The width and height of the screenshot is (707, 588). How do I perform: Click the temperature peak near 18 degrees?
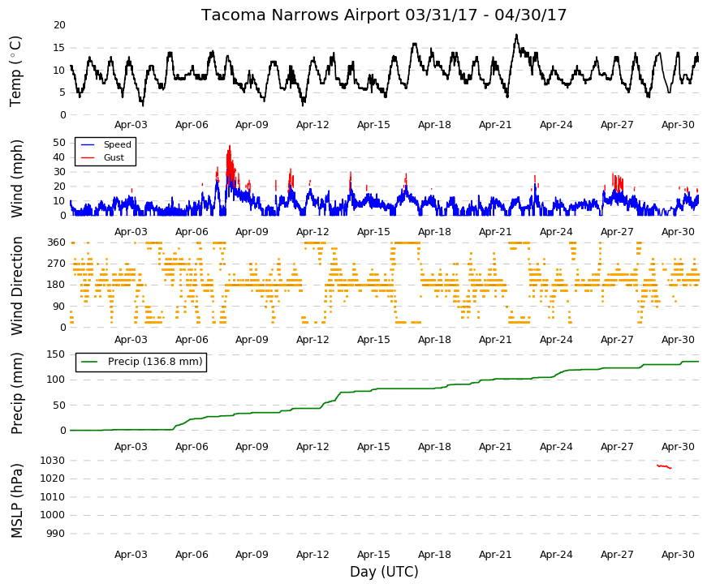click(x=517, y=35)
